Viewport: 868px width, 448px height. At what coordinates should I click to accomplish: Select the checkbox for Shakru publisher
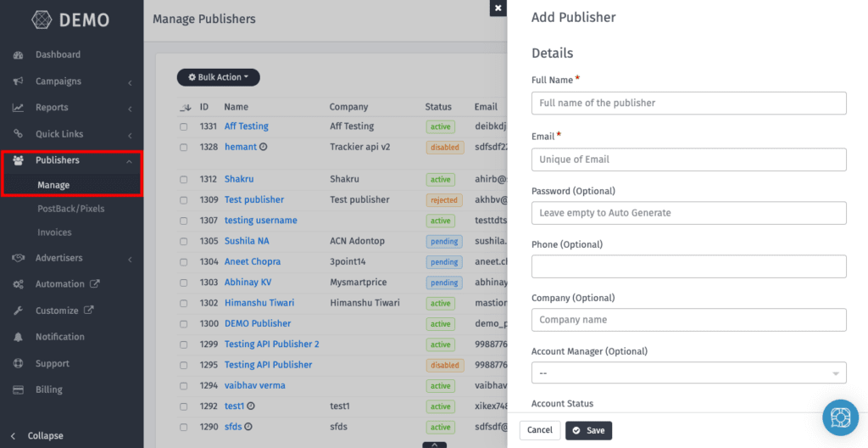click(184, 180)
